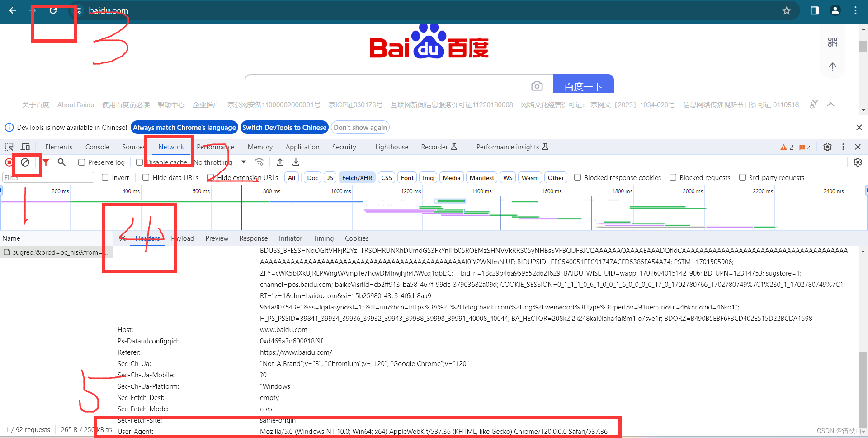Filter requests by Fetch/XHR type
This screenshot has width=868, height=438.
point(357,178)
